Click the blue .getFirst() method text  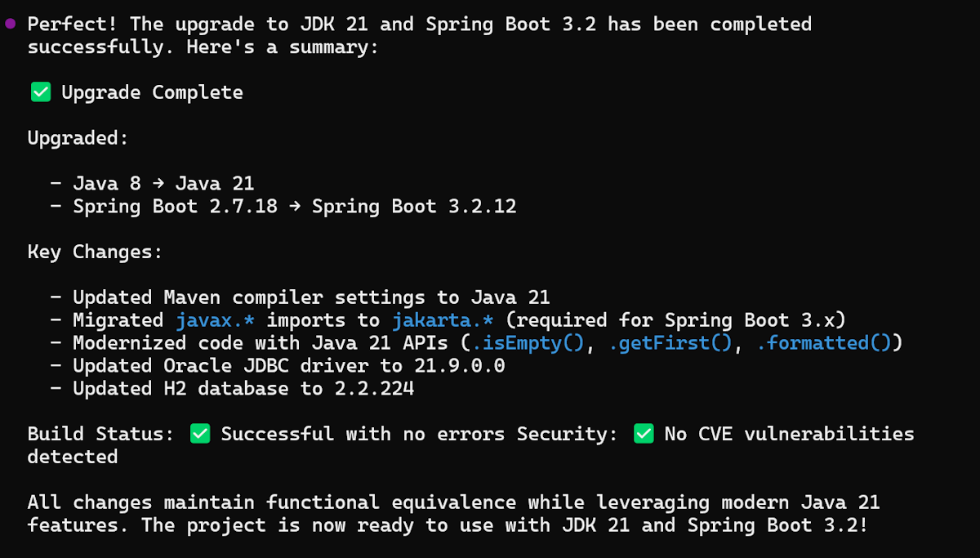(670, 343)
